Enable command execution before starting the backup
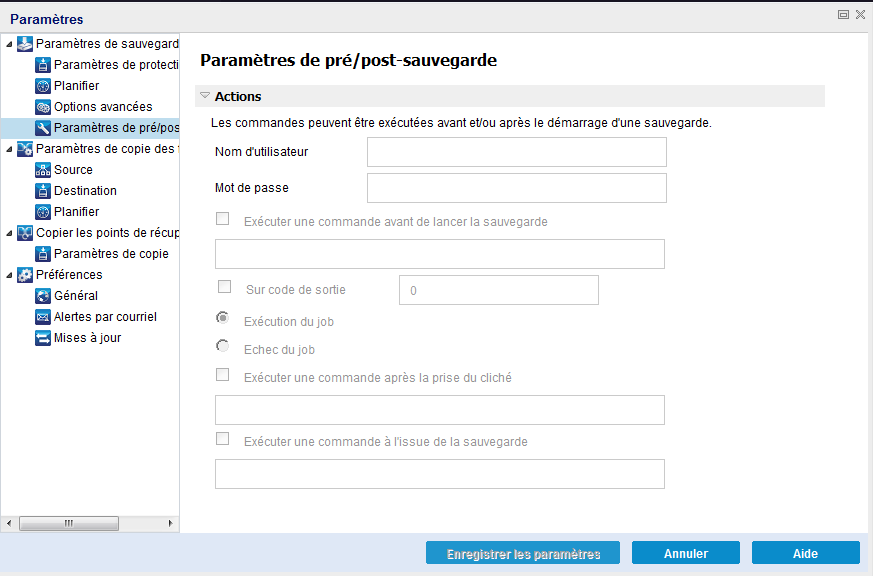This screenshot has height=576, width=873. pos(222,221)
